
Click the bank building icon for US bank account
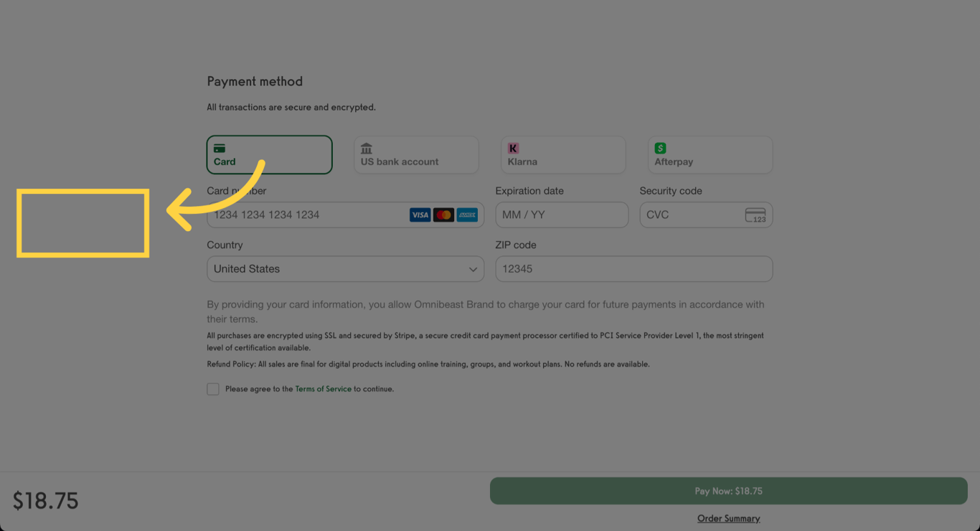tap(366, 149)
